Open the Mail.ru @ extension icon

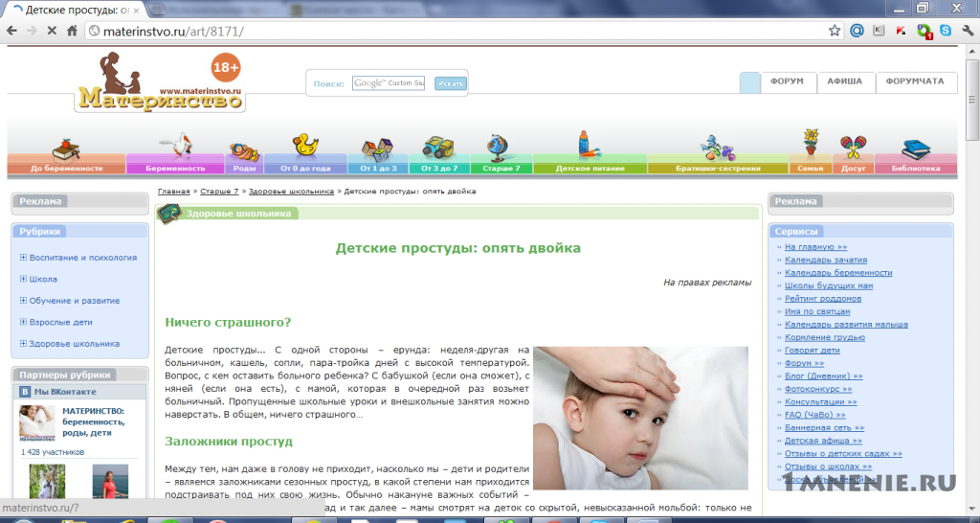pyautogui.click(x=857, y=31)
